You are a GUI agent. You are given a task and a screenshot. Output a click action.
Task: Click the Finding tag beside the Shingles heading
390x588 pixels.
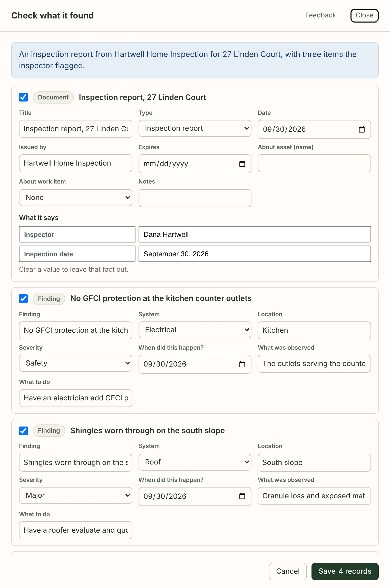(49, 431)
